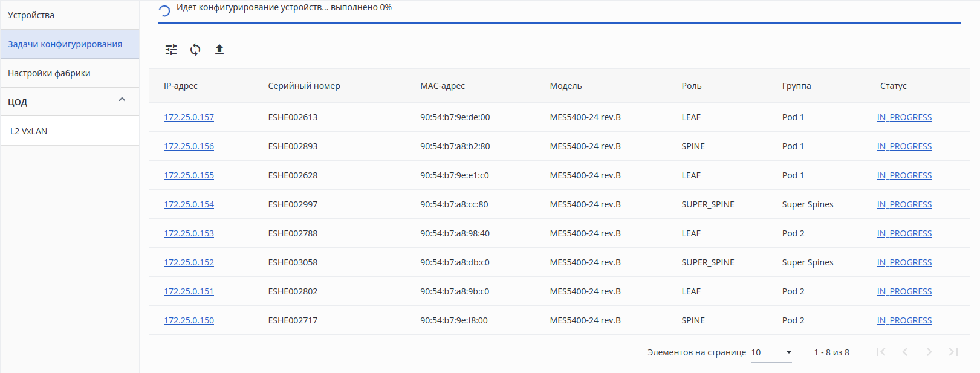Image resolution: width=980 pixels, height=373 pixels.
Task: Open the Устройства menu item
Action: (x=31, y=15)
